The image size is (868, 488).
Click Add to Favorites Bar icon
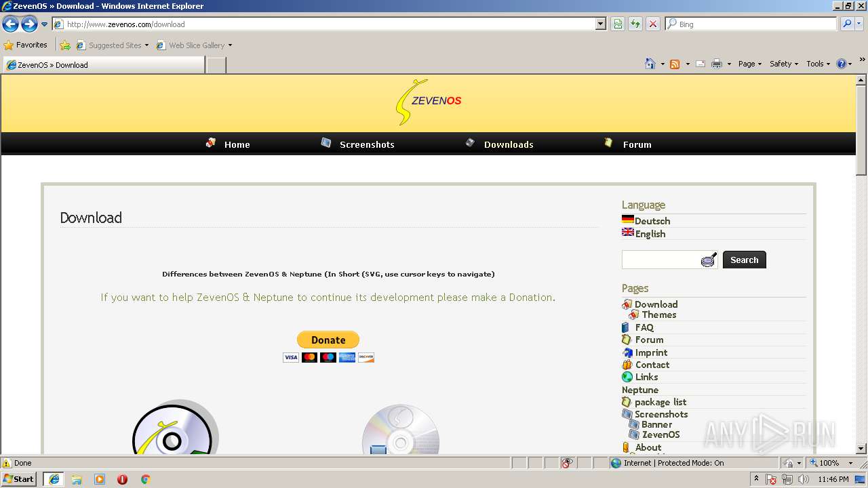[65, 45]
